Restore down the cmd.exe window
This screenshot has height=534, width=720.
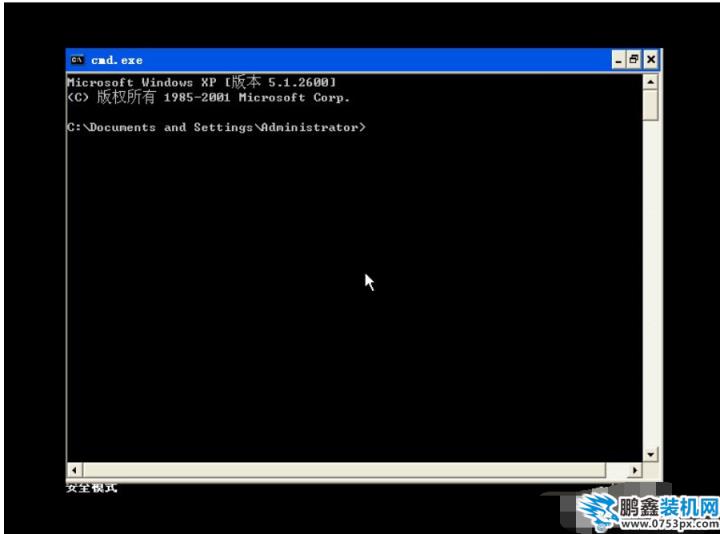point(634,60)
